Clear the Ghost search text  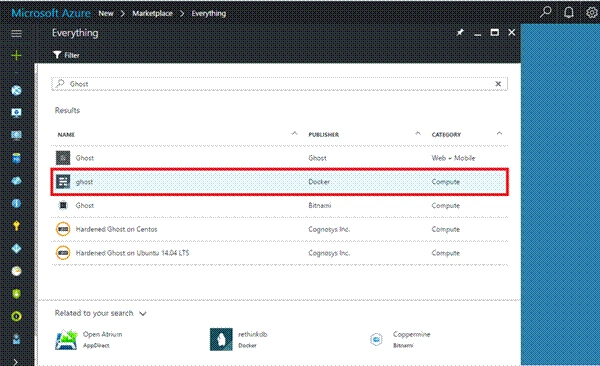click(x=498, y=84)
